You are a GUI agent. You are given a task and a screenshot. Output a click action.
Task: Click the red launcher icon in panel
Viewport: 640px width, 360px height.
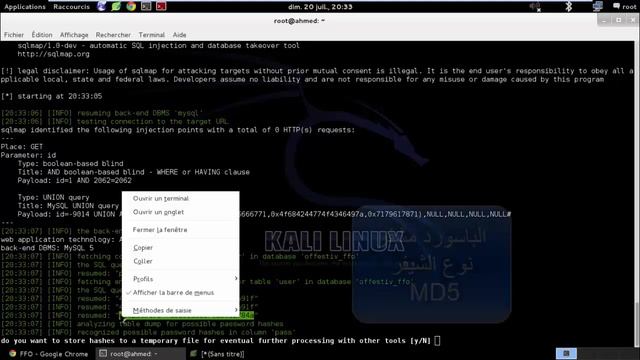[161, 6]
